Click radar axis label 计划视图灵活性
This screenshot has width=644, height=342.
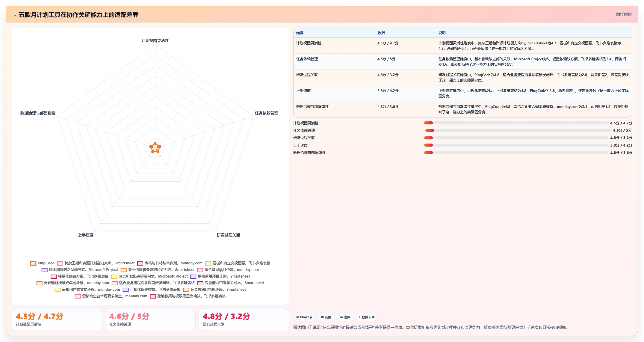(155, 40)
